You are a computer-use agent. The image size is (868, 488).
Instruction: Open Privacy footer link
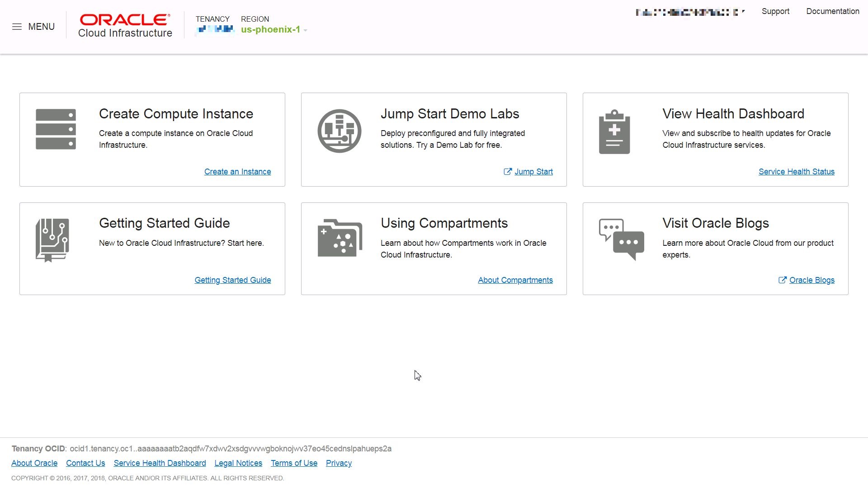[x=339, y=463]
